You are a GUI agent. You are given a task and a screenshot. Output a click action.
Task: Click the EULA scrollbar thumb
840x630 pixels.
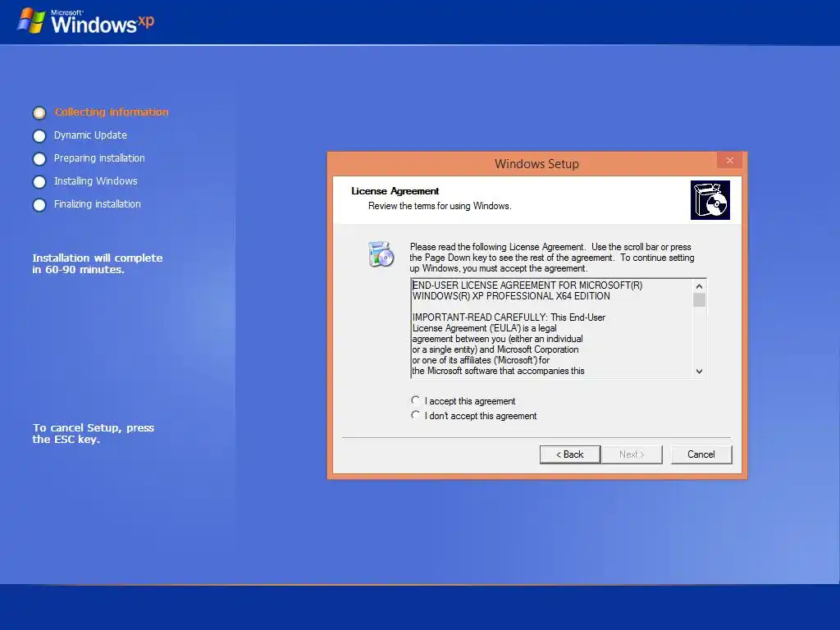699,300
